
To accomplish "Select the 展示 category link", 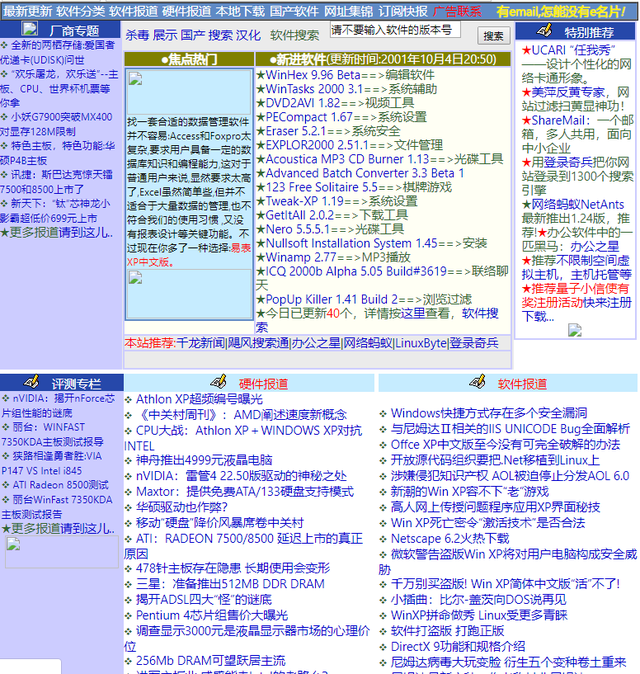I will pyautogui.click(x=165, y=35).
